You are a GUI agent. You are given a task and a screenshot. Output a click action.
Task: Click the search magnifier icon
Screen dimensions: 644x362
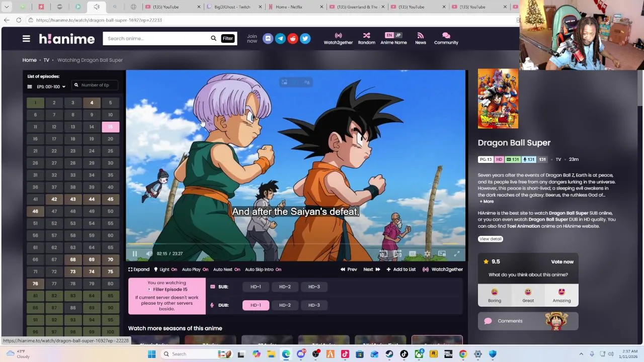click(x=213, y=38)
